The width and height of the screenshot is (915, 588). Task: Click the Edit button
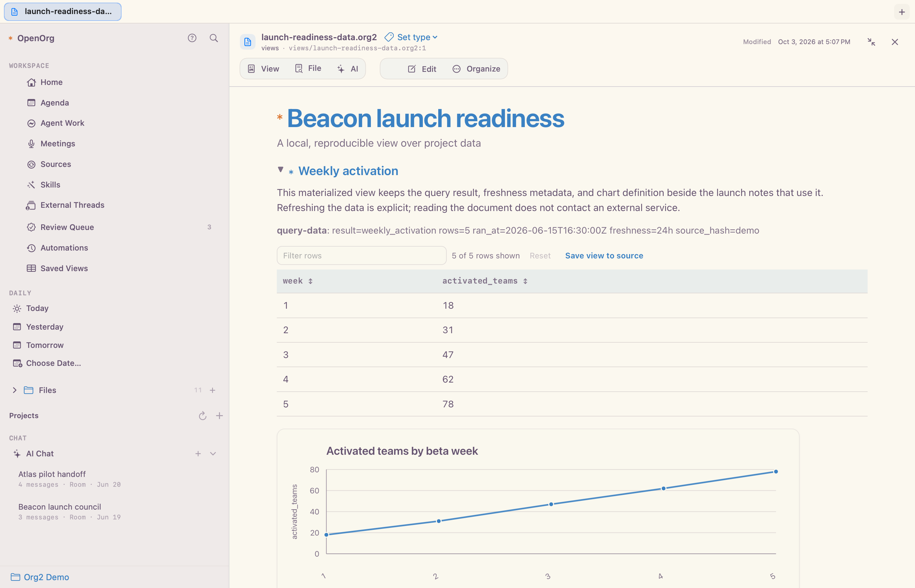coord(422,69)
